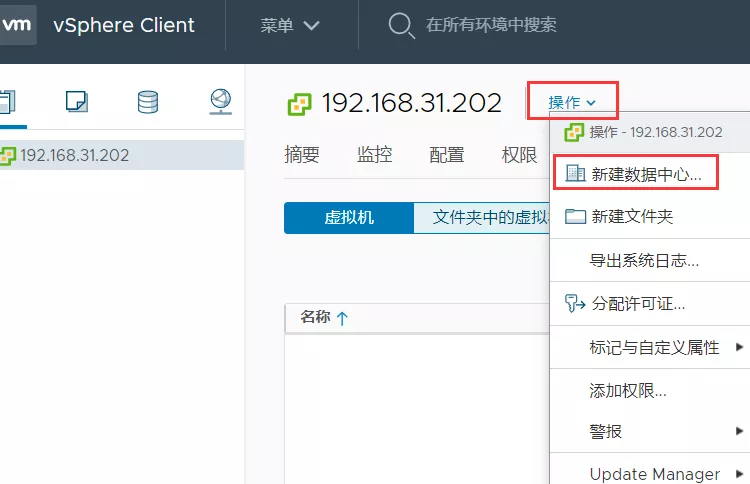Image resolution: width=750 pixels, height=484 pixels.
Task: Click the vCenter icon beside the 192.168.31.202 title
Action: click(299, 103)
